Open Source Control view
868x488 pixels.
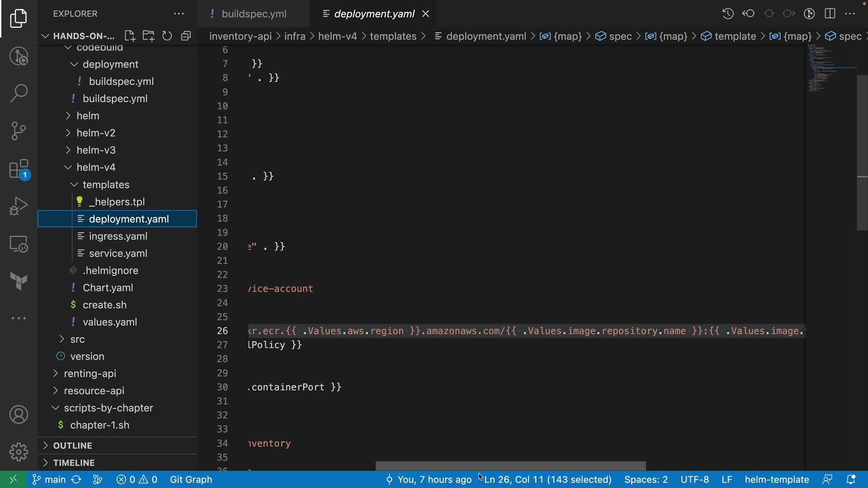19,131
